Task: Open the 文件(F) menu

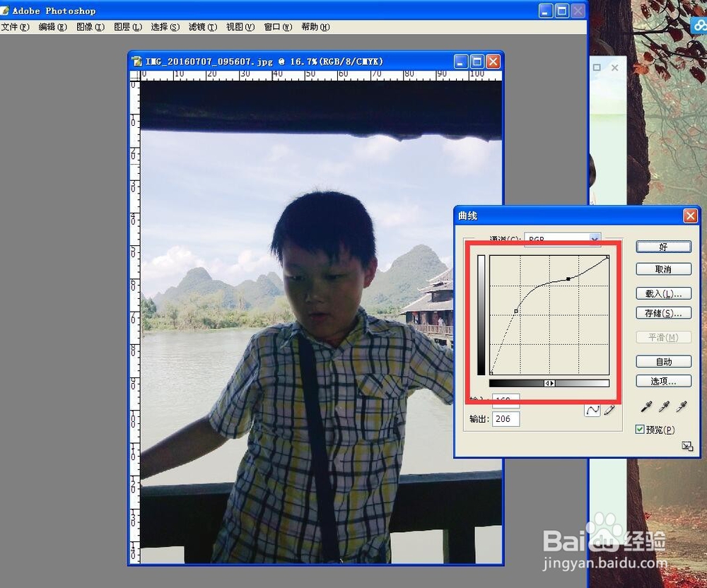Action: point(15,27)
